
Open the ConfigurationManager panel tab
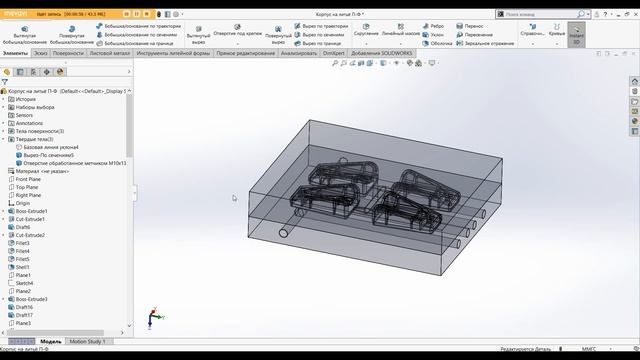coord(33,72)
